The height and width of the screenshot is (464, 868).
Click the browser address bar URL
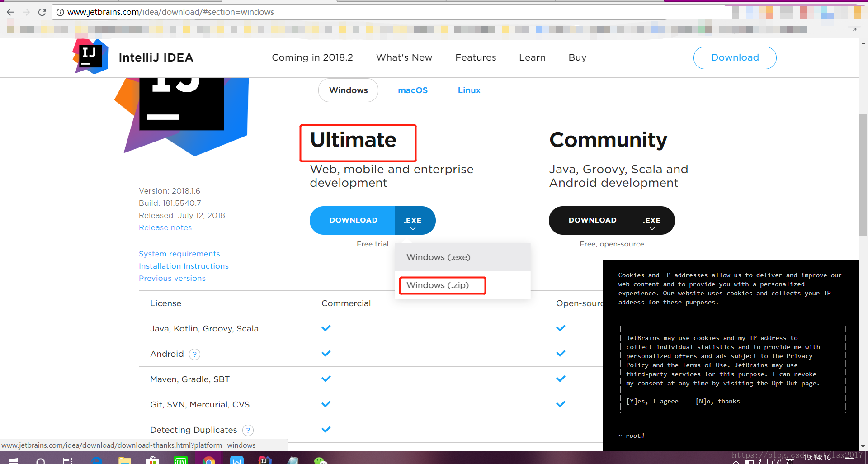(x=170, y=12)
